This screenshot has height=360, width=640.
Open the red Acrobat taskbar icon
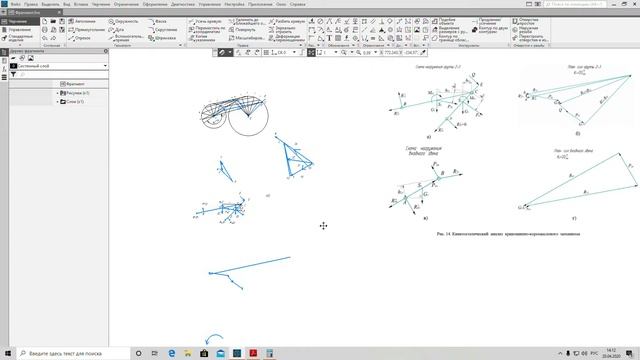pos(253,353)
